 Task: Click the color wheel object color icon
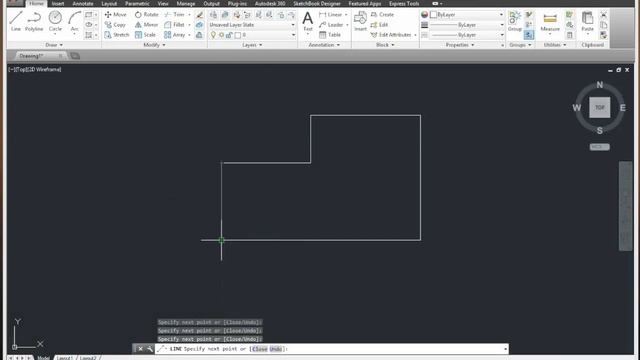(424, 14)
